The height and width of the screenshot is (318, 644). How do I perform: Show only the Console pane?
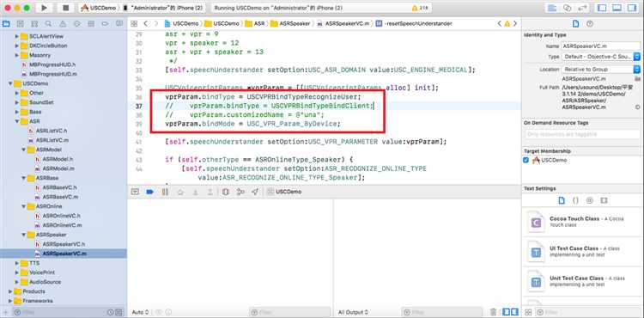tap(513, 312)
